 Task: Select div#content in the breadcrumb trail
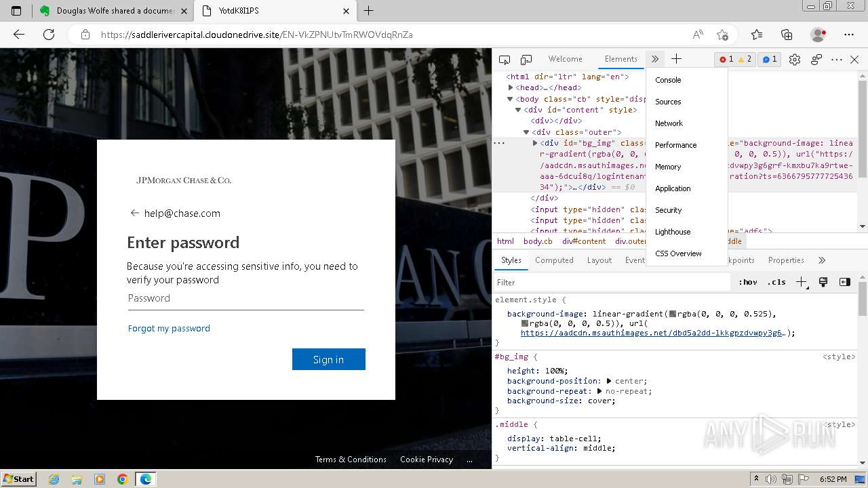(x=584, y=241)
